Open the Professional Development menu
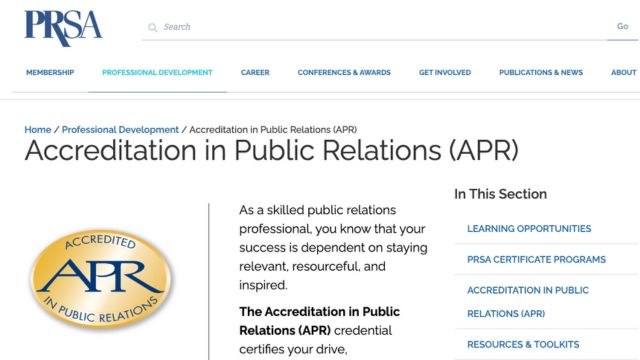640x360 pixels. point(157,73)
